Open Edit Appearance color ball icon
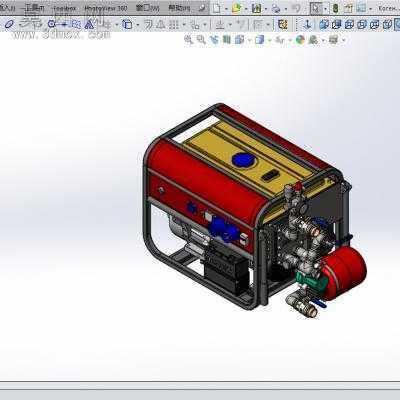This screenshot has width=400, height=400. [300, 40]
